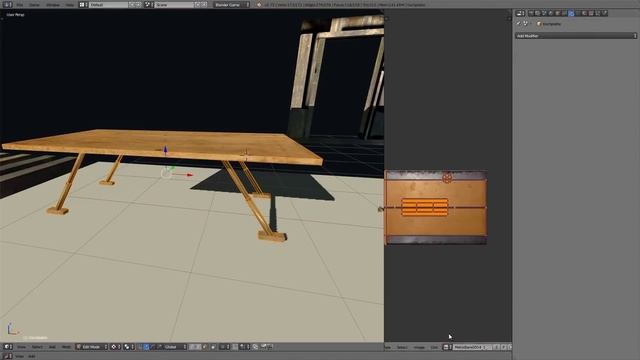Switch to the Physics properties tab
The image size is (640, 360).
[604, 13]
